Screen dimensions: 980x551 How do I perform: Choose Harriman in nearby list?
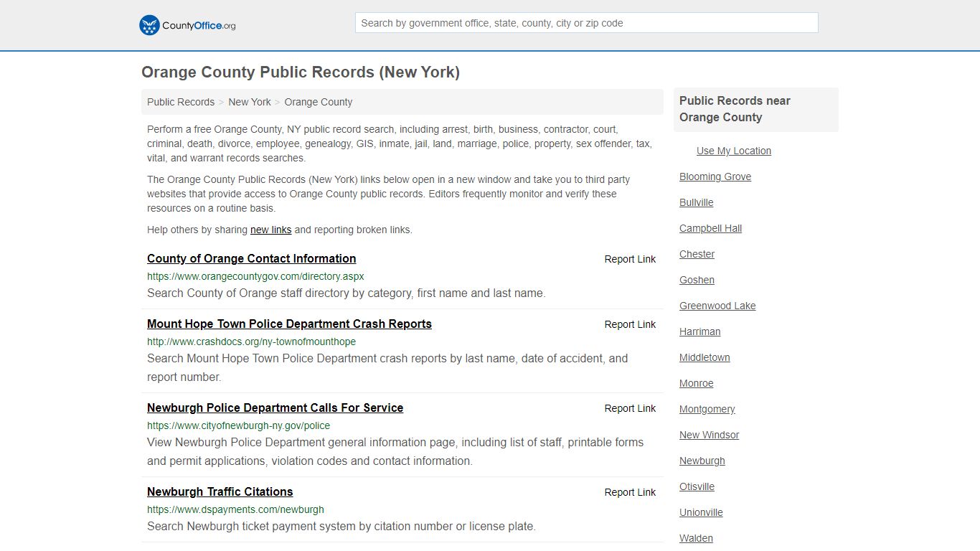click(699, 331)
